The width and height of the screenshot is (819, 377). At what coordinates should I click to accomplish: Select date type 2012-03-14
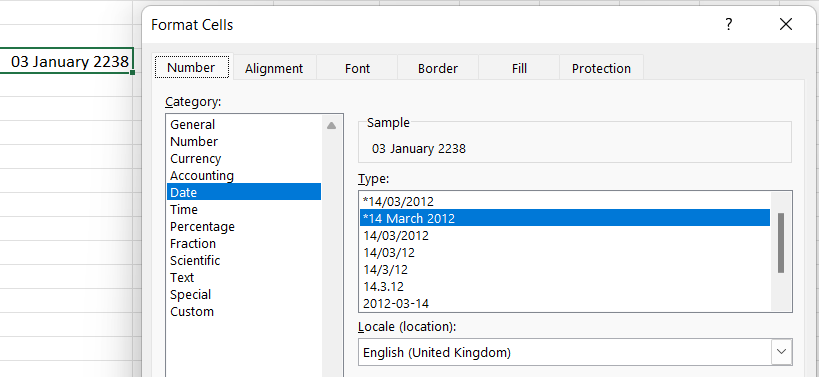pos(565,303)
